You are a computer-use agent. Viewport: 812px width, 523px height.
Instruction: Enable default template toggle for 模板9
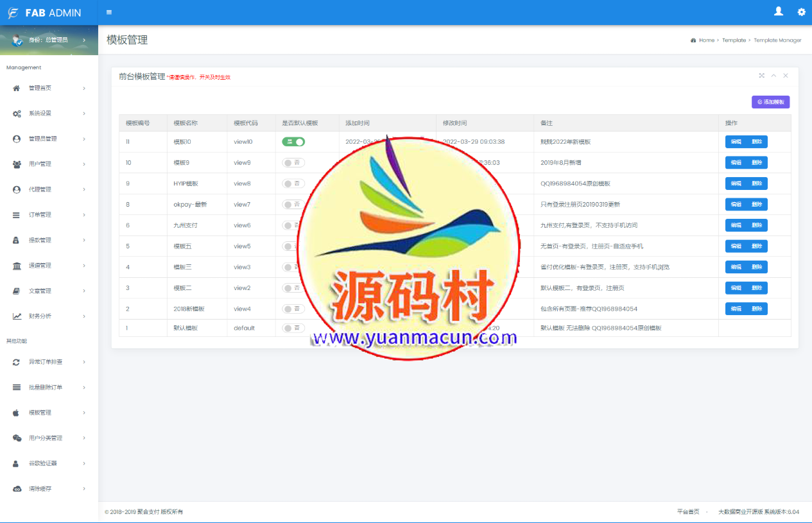(x=293, y=163)
